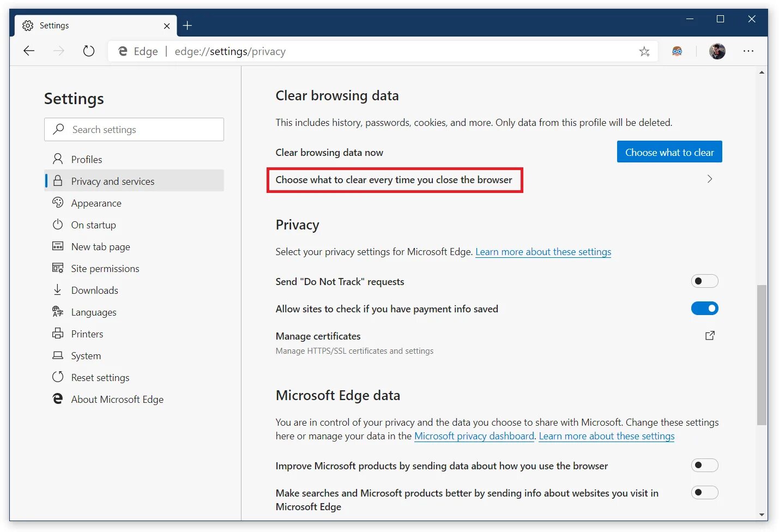Open the Microsoft privacy dashboard link

point(474,436)
